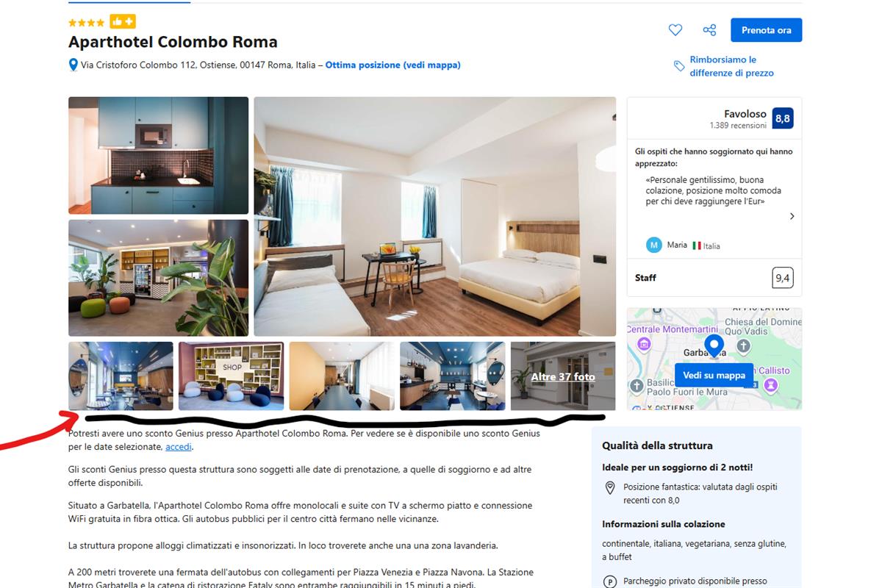
Task: Click the Prenota ora button
Action: 766,30
